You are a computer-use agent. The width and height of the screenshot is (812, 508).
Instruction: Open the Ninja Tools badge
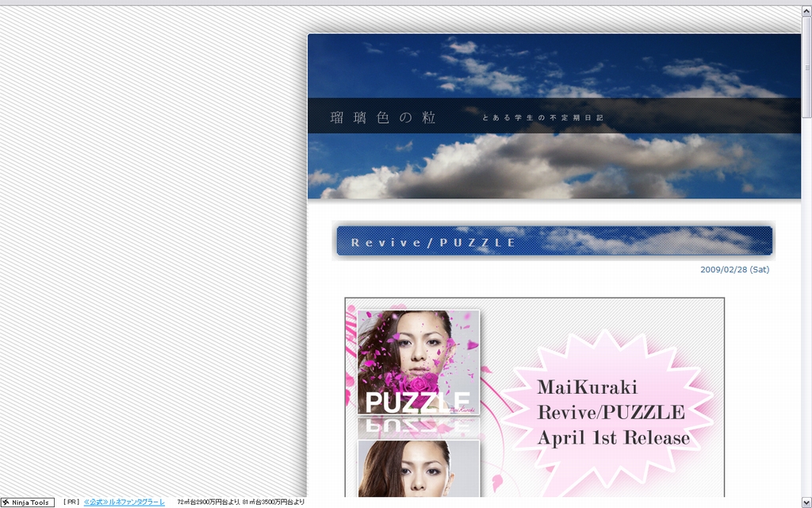tap(28, 502)
